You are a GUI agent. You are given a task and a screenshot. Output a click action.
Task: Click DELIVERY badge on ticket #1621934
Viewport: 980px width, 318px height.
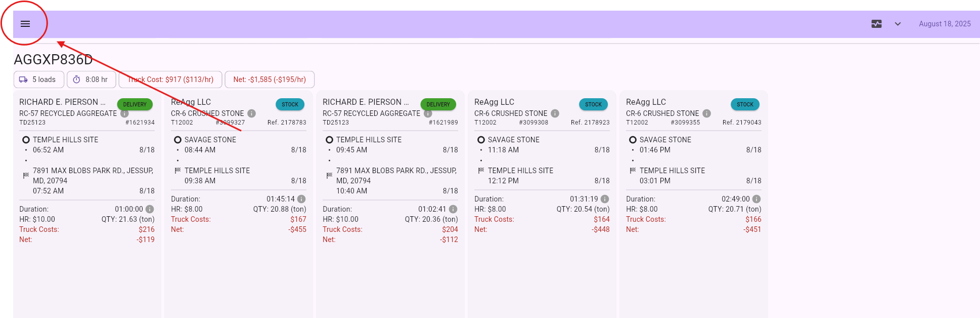click(135, 104)
